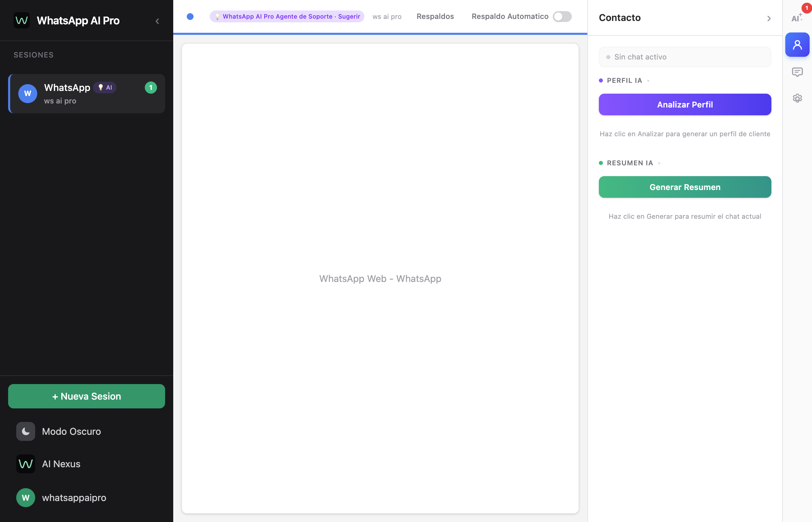
Task: Click the whatsappaipro green avatar
Action: pyautogui.click(x=26, y=498)
